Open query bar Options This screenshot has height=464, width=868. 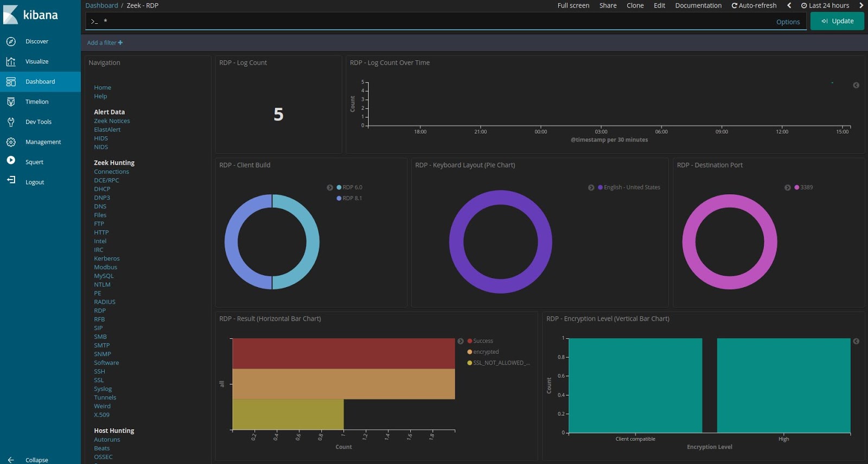click(x=788, y=22)
